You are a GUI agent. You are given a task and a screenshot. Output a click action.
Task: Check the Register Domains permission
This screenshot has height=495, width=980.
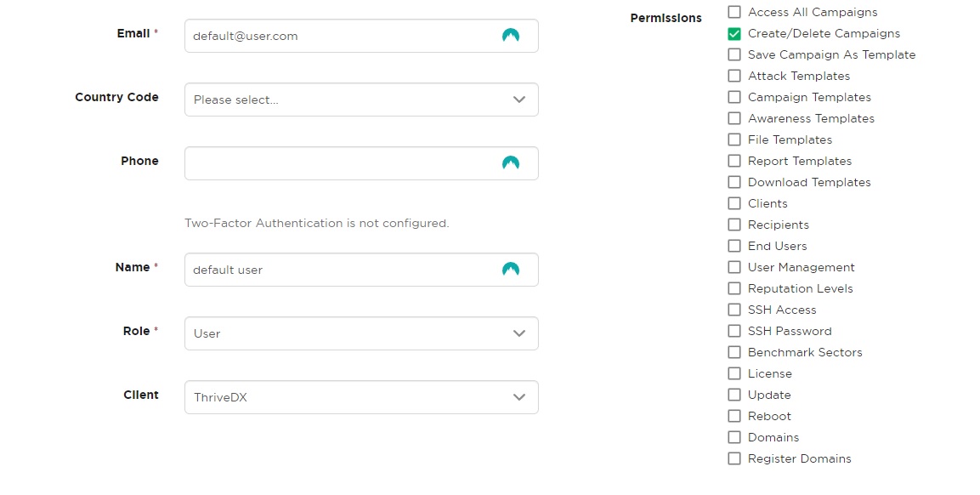click(734, 458)
